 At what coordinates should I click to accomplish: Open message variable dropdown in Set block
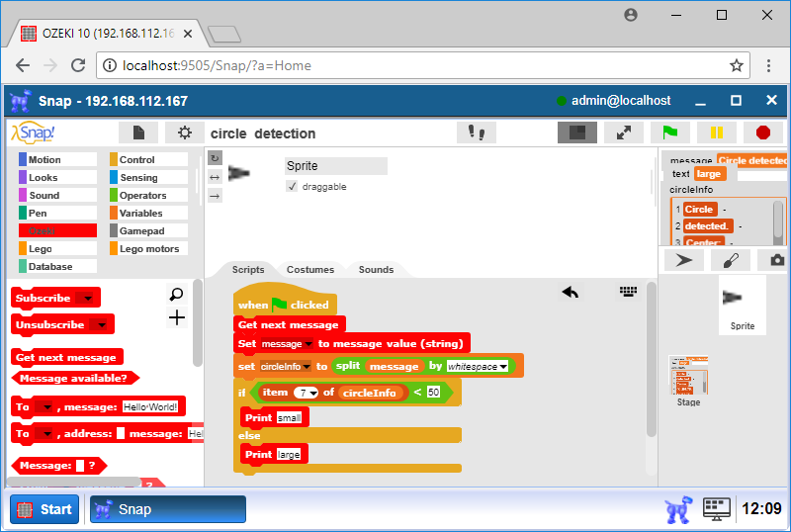pyautogui.click(x=308, y=344)
